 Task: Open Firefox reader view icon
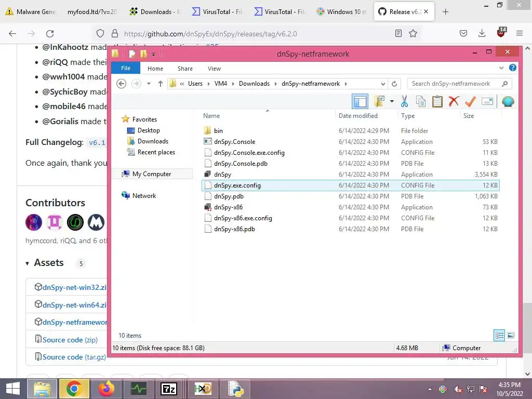pyautogui.click(x=398, y=33)
